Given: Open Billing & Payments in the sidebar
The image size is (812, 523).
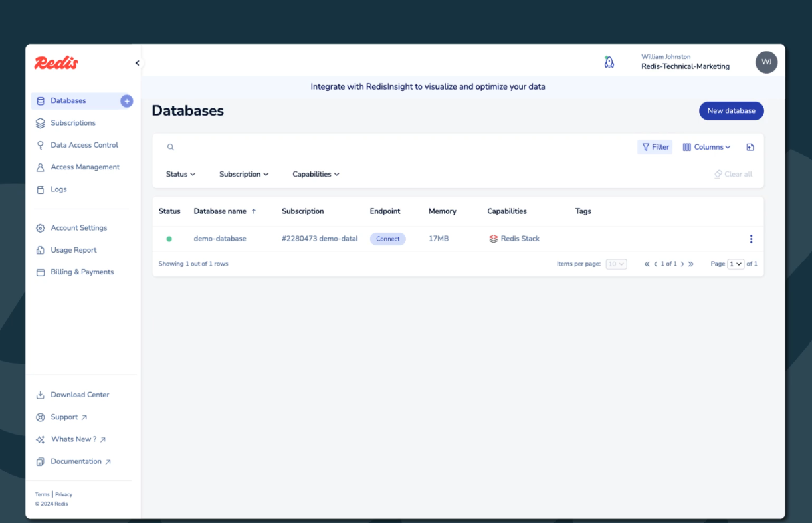Looking at the screenshot, I should click(82, 272).
